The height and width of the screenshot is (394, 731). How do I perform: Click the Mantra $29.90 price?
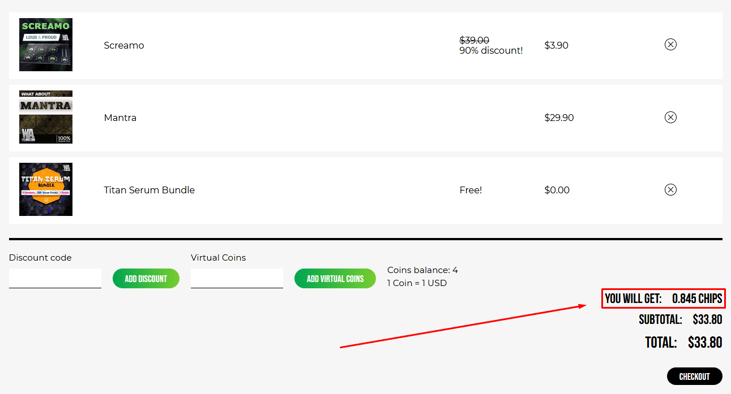[559, 118]
